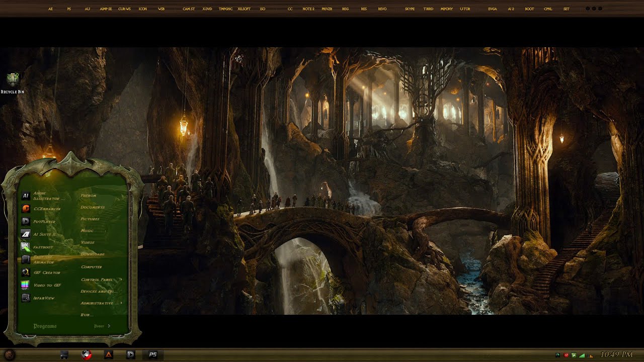Viewport: 644px width, 362px height.
Task: Open Adobe Illustrator from the start menu
Action: point(43,196)
